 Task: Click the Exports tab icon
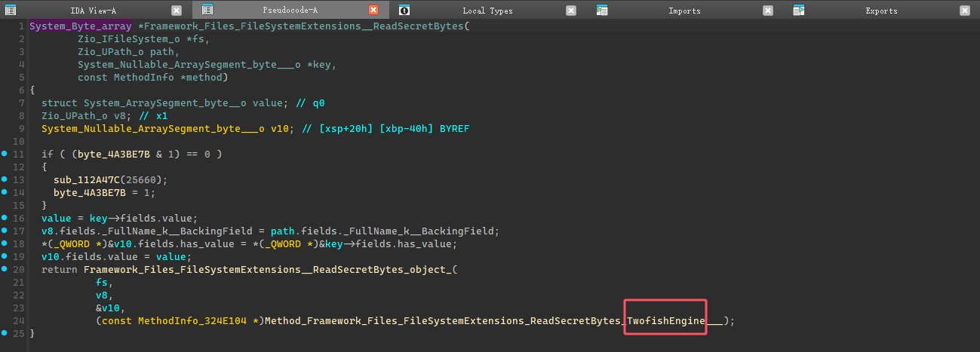(798, 11)
